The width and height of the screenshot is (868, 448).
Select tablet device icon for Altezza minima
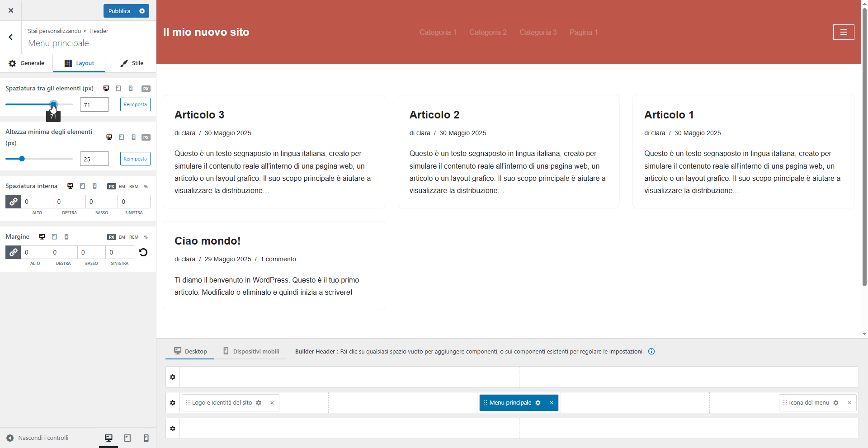[121, 137]
